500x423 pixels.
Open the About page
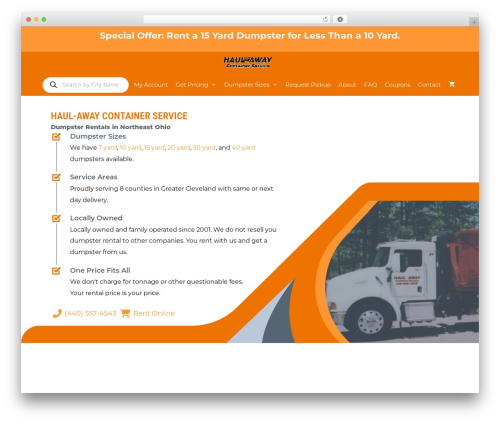[347, 85]
